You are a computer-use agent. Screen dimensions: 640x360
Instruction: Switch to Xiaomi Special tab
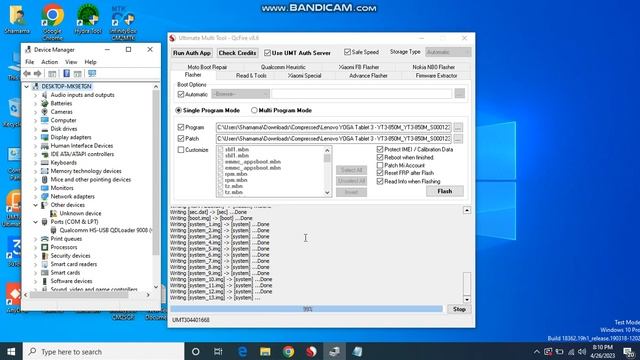tap(304, 76)
